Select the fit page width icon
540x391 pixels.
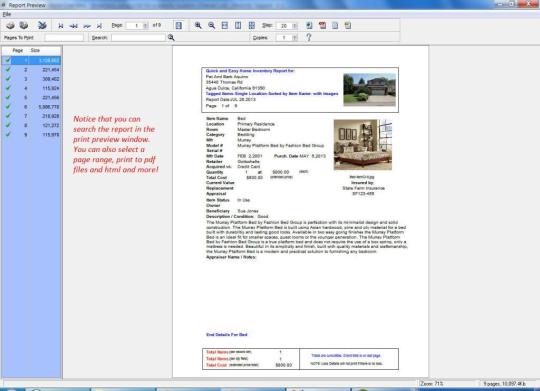[225, 25]
